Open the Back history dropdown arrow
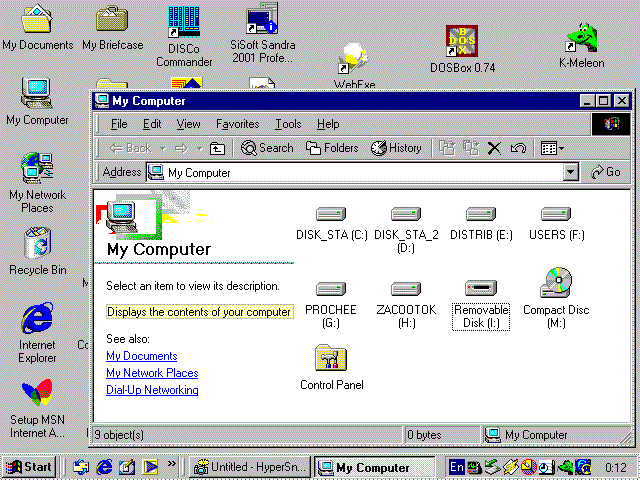The width and height of the screenshot is (640, 480). [162, 149]
